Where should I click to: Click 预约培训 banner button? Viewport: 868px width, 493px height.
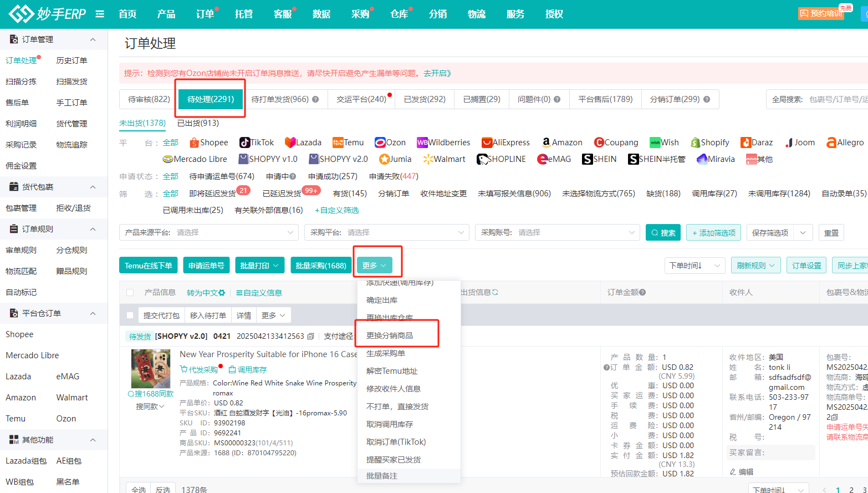[821, 13]
